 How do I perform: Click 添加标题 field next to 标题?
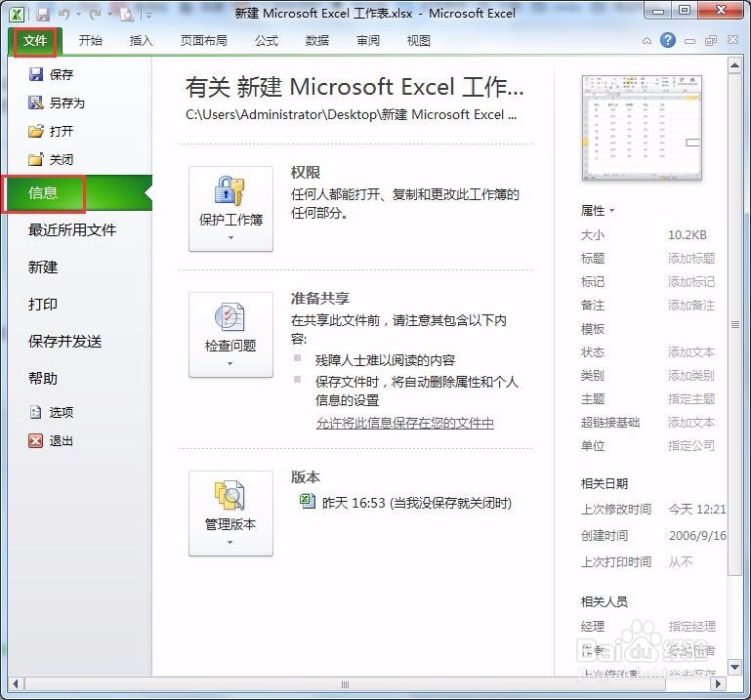691,259
